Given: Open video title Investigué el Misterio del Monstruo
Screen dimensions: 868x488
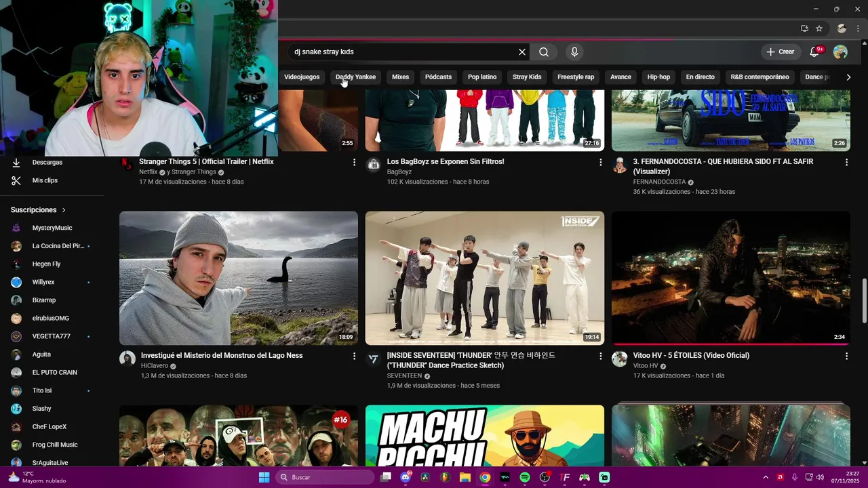Looking at the screenshot, I should 222,356.
